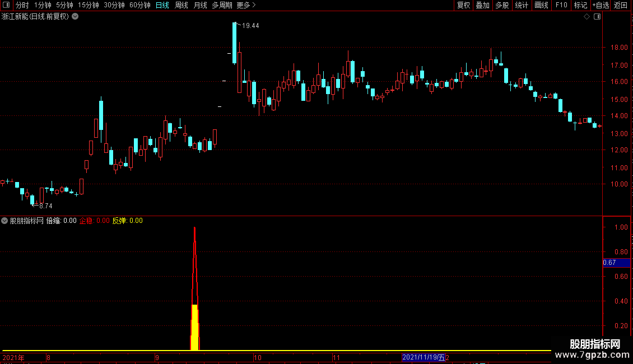Add stock via +自选 button
Image resolution: width=633 pixels, height=364 pixels.
pos(601,5)
